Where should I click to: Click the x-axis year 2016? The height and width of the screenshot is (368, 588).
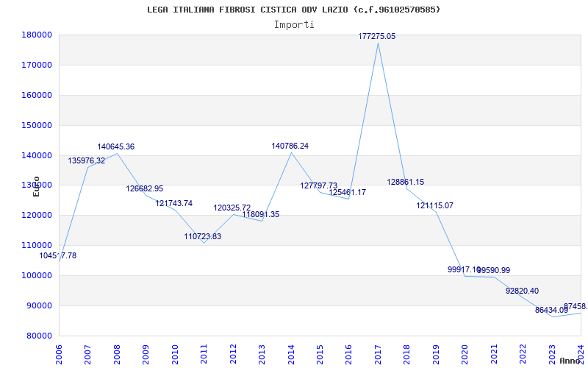click(x=348, y=355)
